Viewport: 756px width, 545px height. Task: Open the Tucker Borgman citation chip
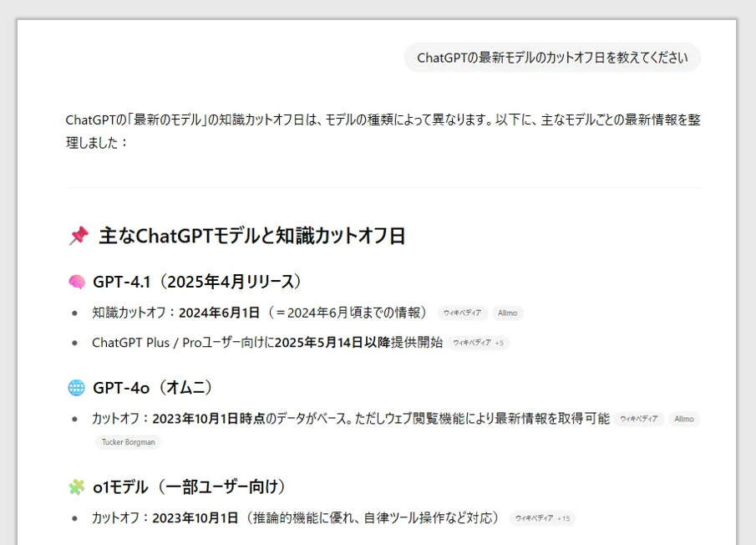click(129, 442)
